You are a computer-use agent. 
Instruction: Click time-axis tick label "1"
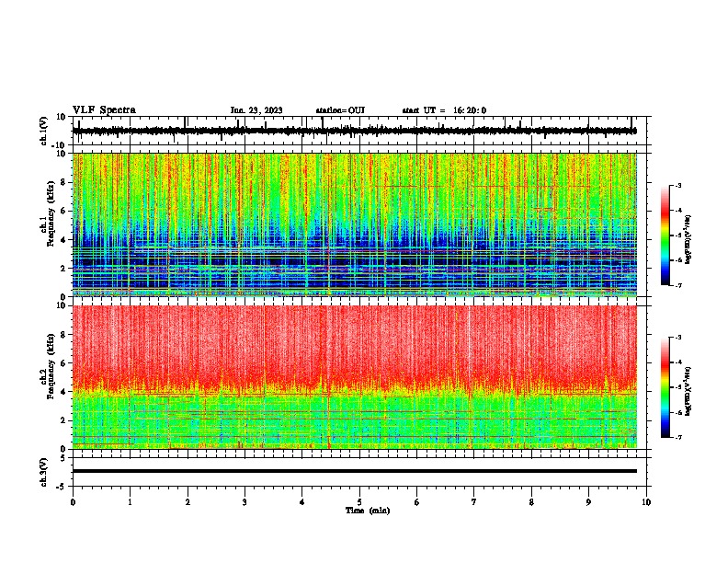pyautogui.click(x=130, y=502)
